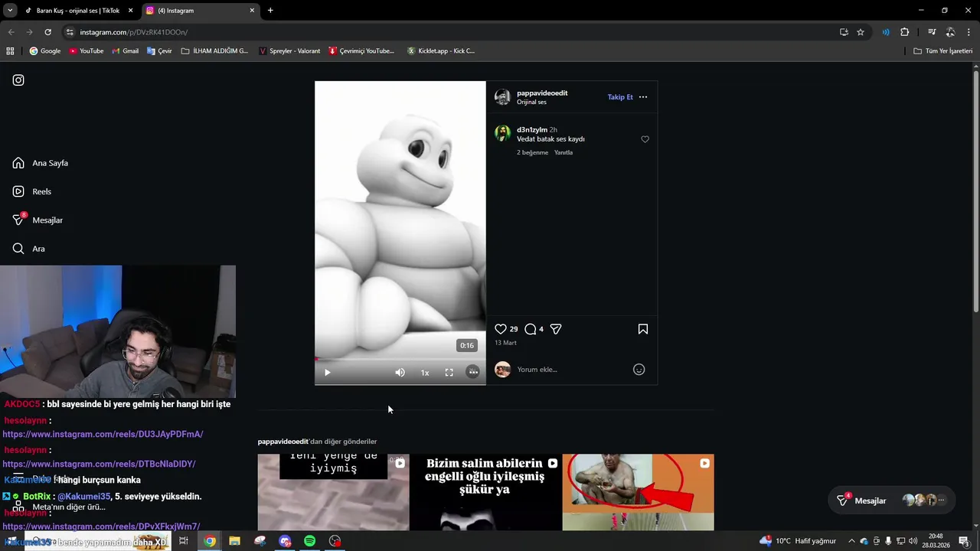The image size is (980, 551).
Task: Open the Extensions puzzle menu
Action: point(905,32)
